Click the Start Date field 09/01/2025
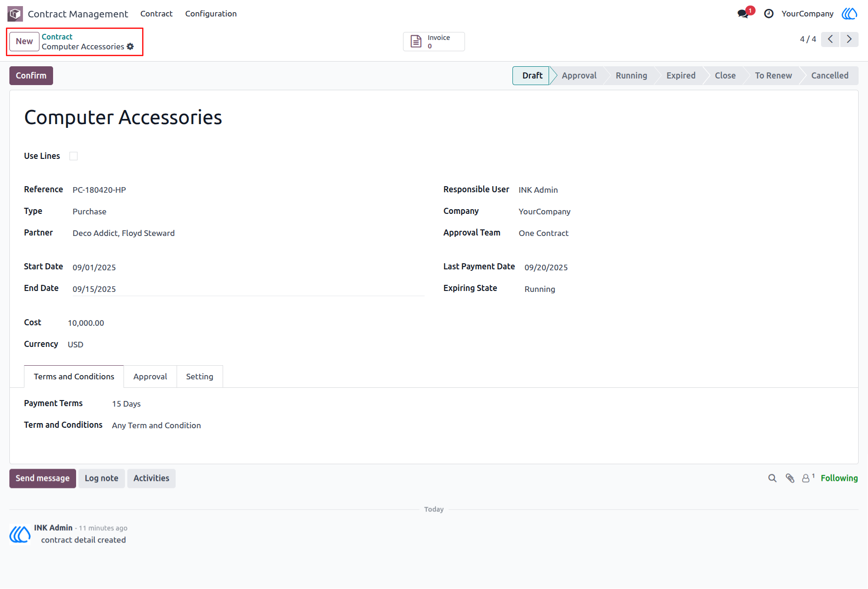 pyautogui.click(x=248, y=267)
